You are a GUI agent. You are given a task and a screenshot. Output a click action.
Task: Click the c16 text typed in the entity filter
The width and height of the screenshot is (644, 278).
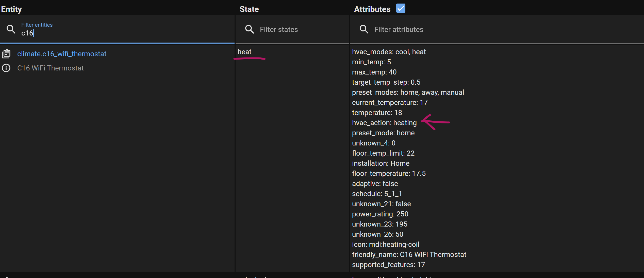(x=27, y=33)
